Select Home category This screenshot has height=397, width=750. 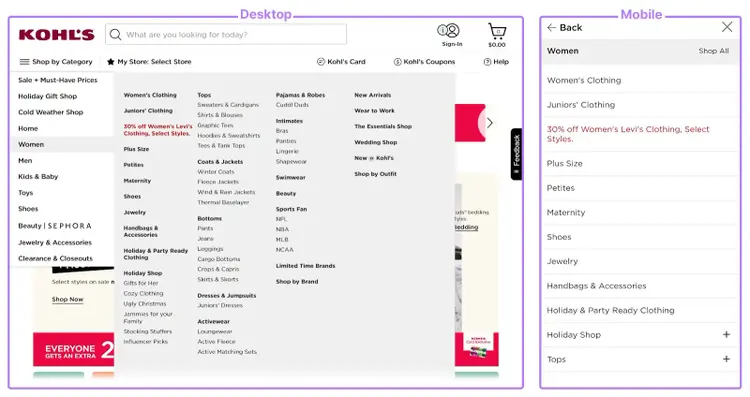tap(28, 128)
